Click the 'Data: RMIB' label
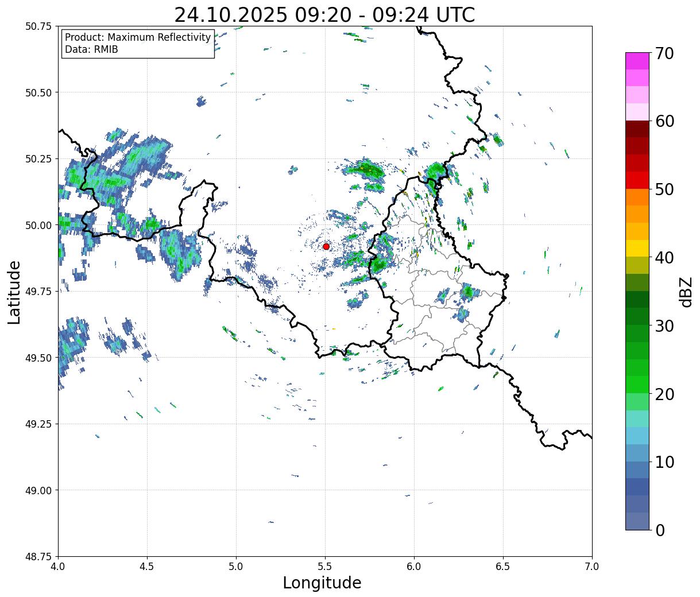The image size is (700, 597). point(91,49)
